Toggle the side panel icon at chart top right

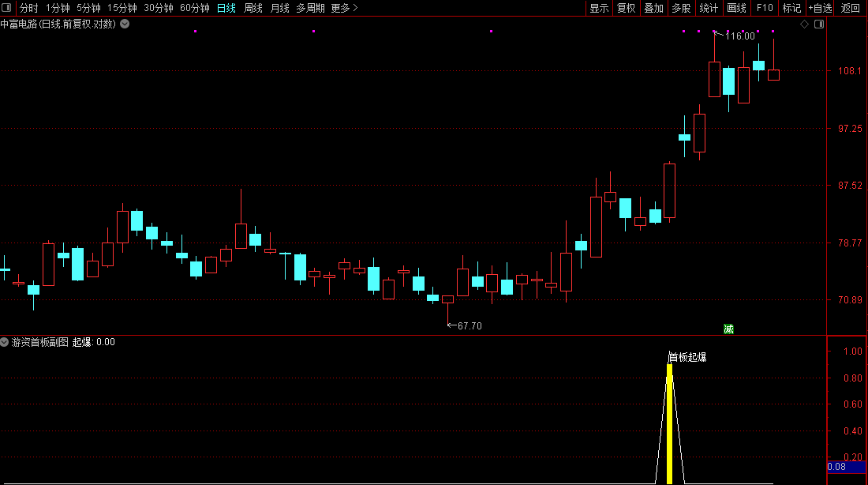coord(819,24)
